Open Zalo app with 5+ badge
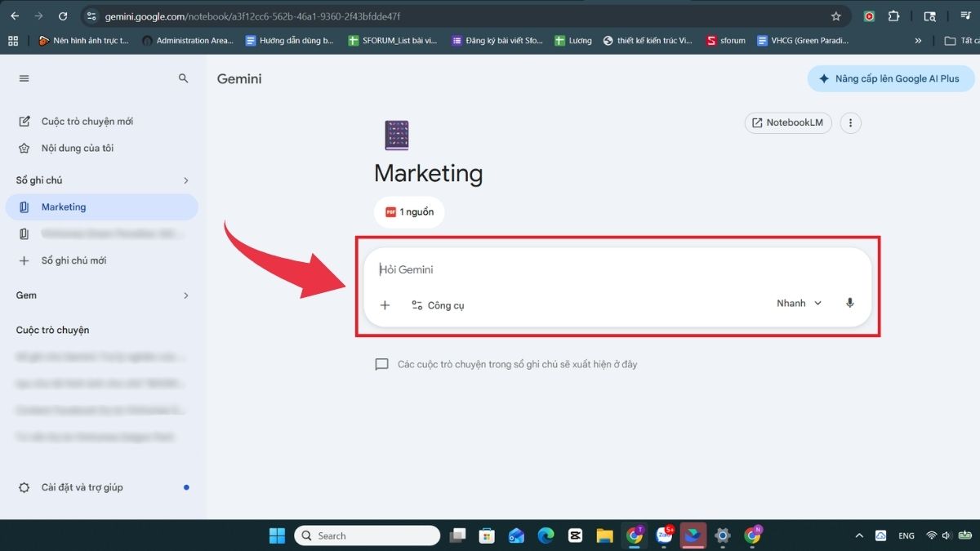Image resolution: width=980 pixels, height=551 pixels. 664,535
